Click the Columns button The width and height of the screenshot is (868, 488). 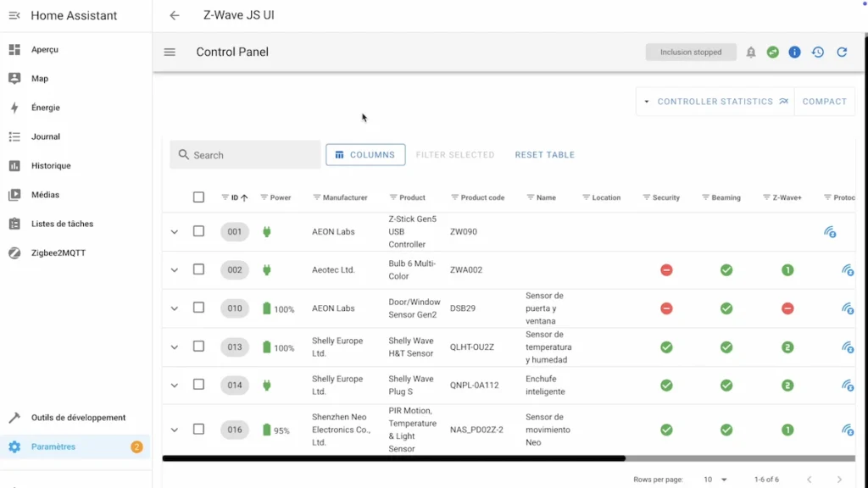click(x=365, y=155)
